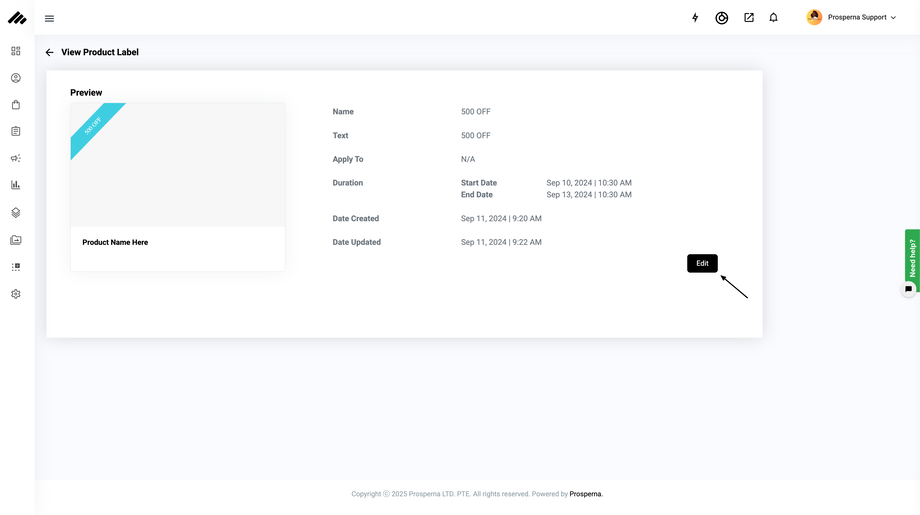Open the dashboard grid icon in sidebar
Image resolution: width=920 pixels, height=515 pixels.
tap(16, 51)
